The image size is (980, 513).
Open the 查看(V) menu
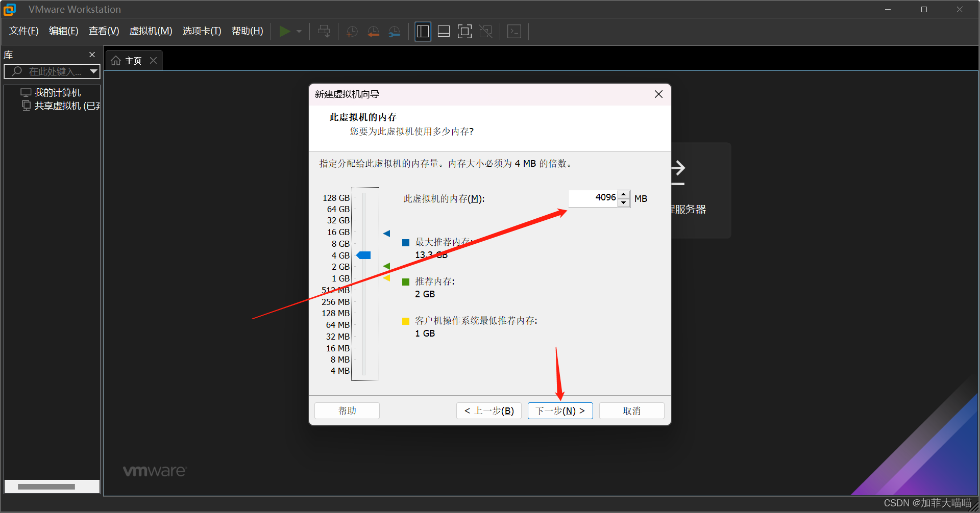pyautogui.click(x=104, y=31)
